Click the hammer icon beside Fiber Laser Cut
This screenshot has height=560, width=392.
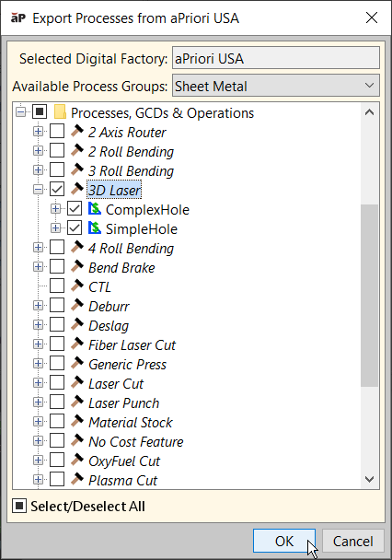pyautogui.click(x=77, y=344)
